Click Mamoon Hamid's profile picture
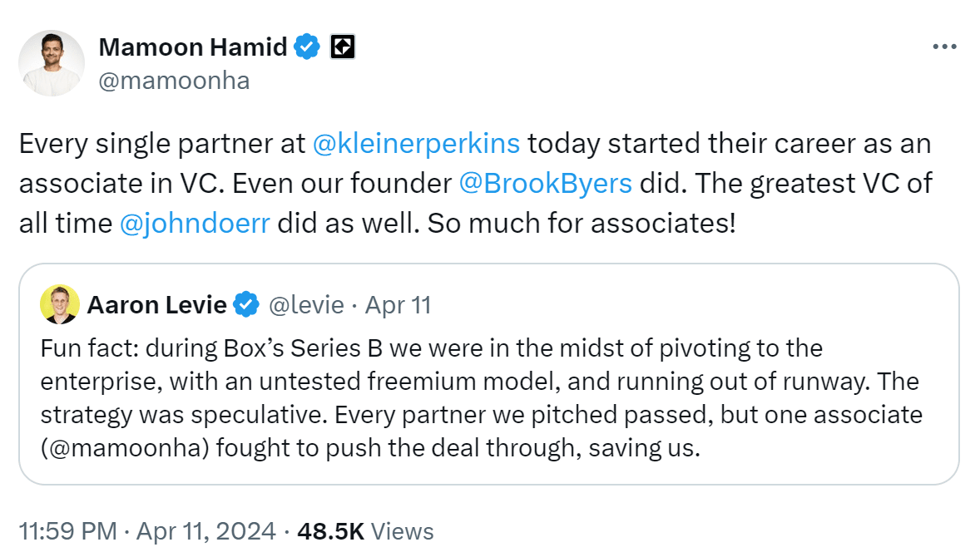This screenshot has height=557, width=980. pos(52,63)
